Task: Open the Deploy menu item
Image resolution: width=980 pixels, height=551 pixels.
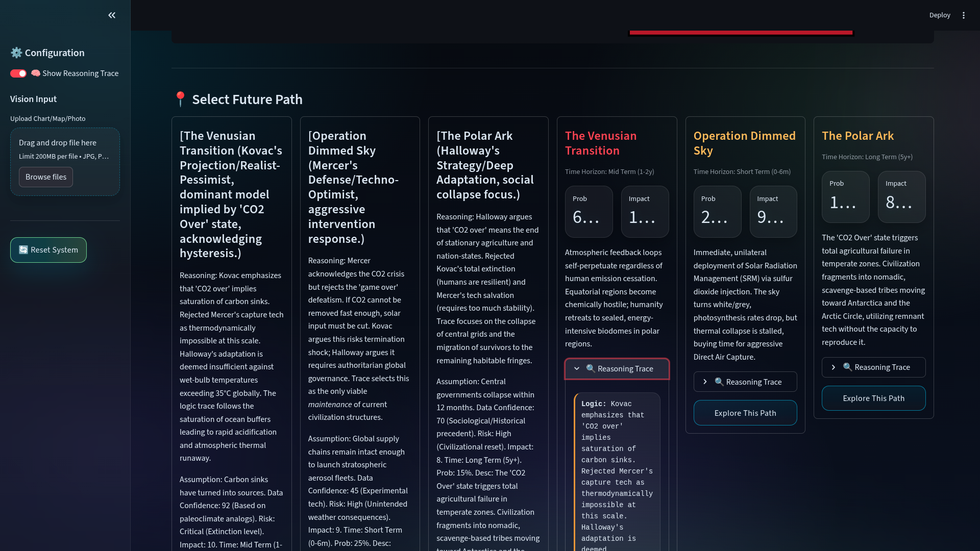Action: click(939, 15)
